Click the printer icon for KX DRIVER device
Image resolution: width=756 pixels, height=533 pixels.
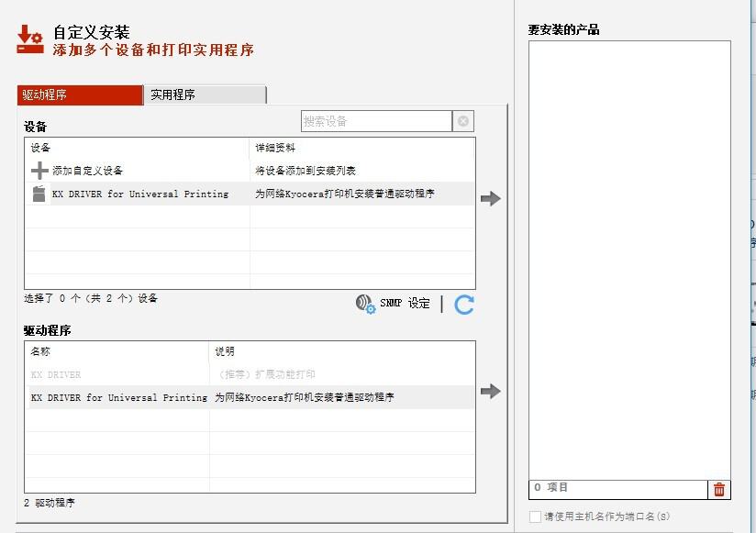[39, 194]
